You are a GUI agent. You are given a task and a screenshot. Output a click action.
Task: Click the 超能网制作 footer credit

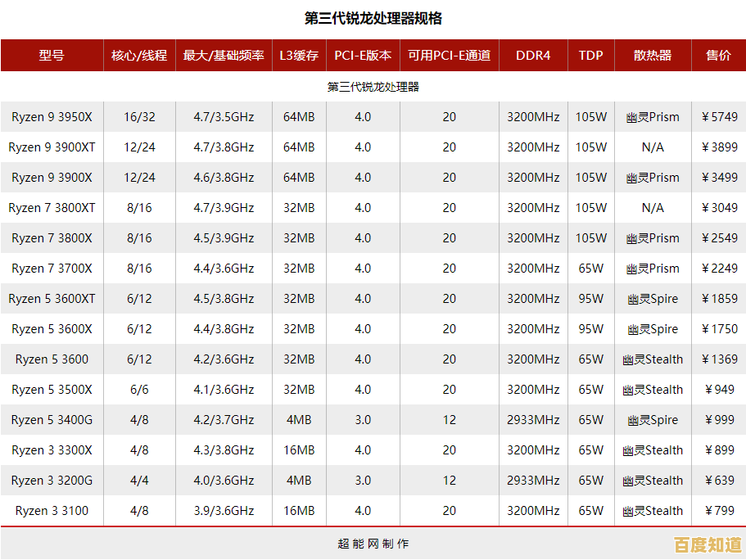373,543
